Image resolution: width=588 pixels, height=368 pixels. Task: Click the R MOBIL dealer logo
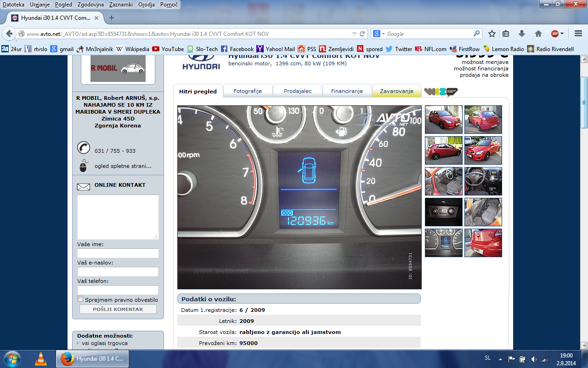click(118, 69)
